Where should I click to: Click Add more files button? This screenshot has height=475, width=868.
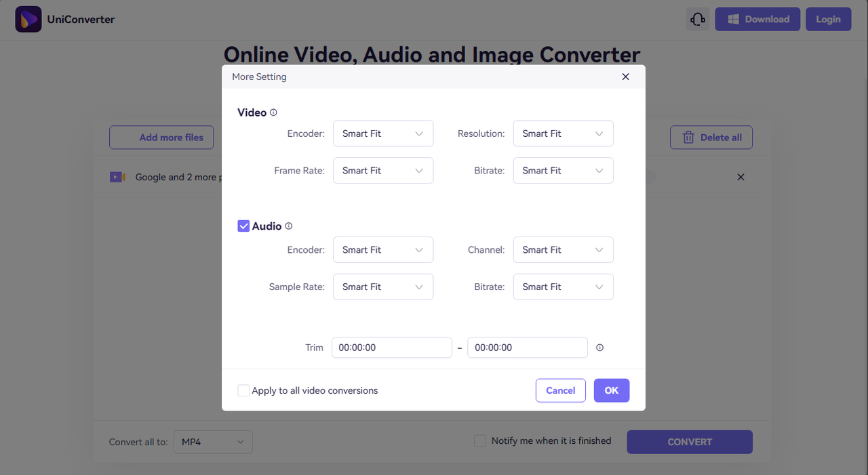click(x=161, y=138)
